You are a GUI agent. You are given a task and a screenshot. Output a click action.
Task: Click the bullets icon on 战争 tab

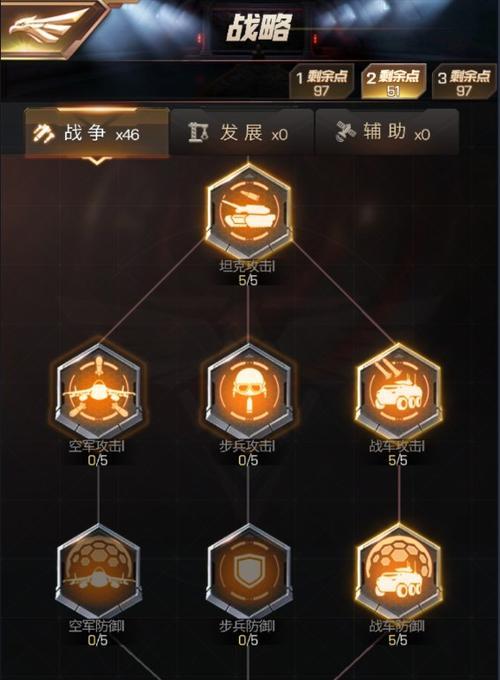pyautogui.click(x=44, y=133)
